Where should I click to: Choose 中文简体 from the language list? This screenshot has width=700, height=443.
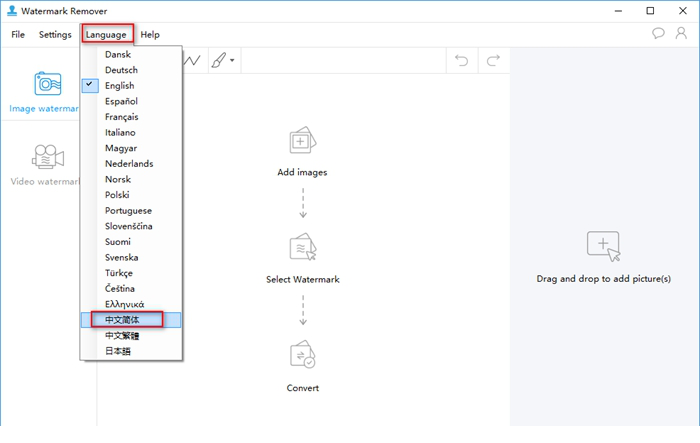tap(122, 320)
